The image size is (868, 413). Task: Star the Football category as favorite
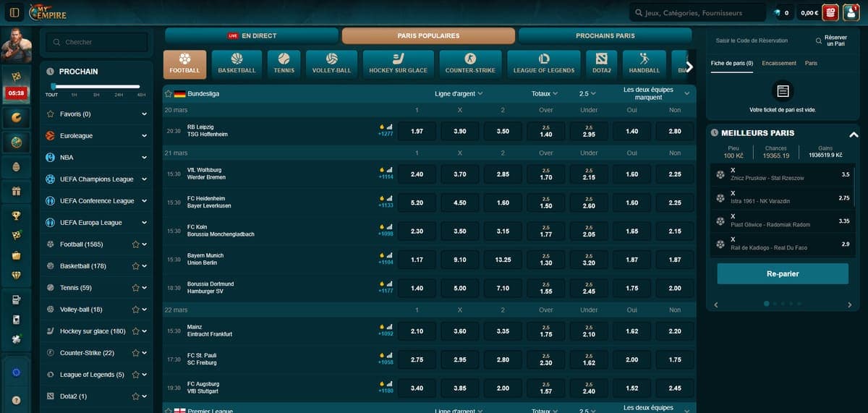coord(135,244)
